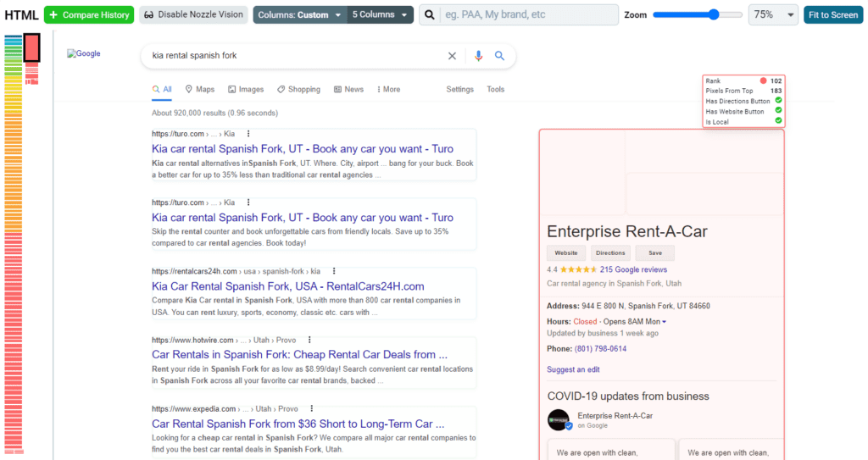Image resolution: width=868 pixels, height=460 pixels.
Task: Open first Turo 'Kia car rental Spanish Fork' link
Action: (303, 149)
